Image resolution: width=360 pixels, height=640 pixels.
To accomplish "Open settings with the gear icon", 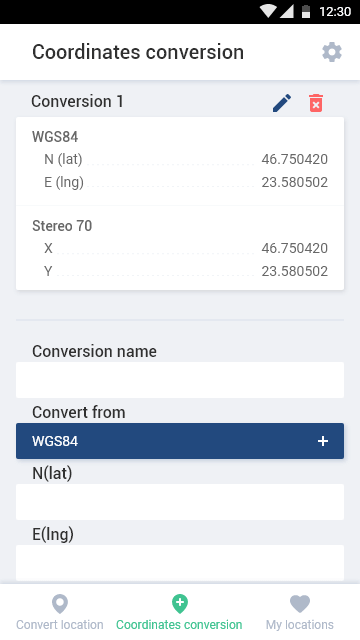I will (332, 52).
